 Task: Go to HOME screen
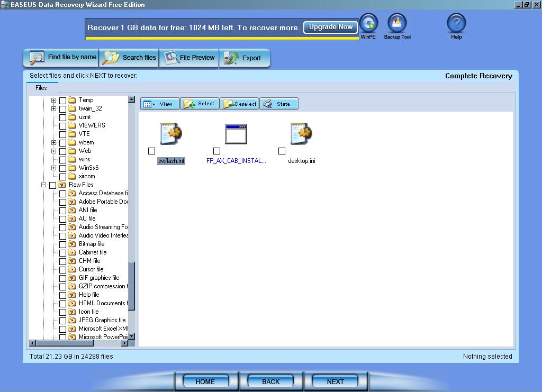pyautogui.click(x=205, y=381)
